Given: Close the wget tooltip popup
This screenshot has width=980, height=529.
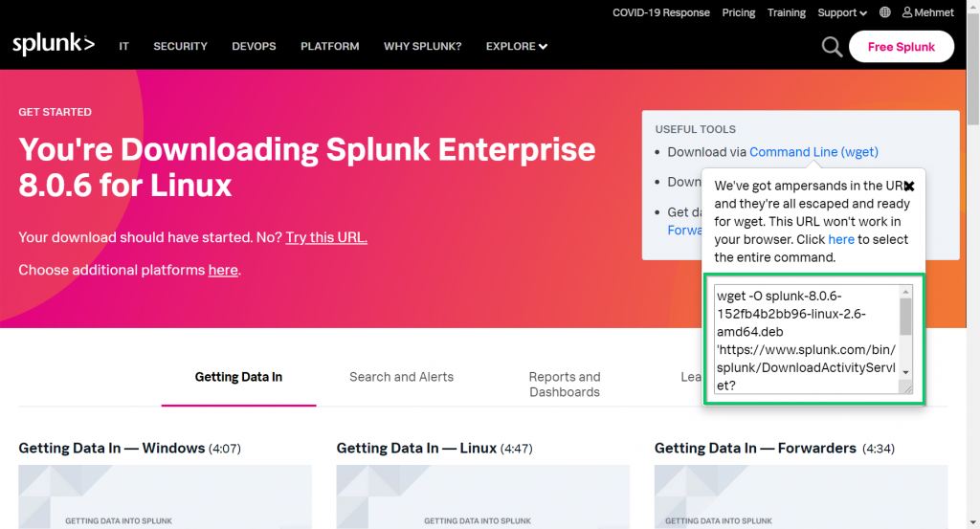Looking at the screenshot, I should coord(909,187).
